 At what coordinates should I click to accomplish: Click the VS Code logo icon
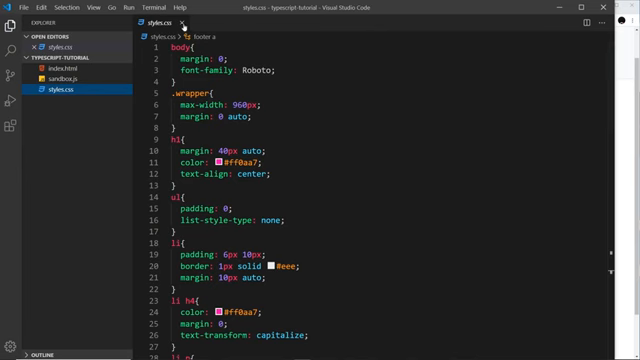pyautogui.click(x=7, y=7)
